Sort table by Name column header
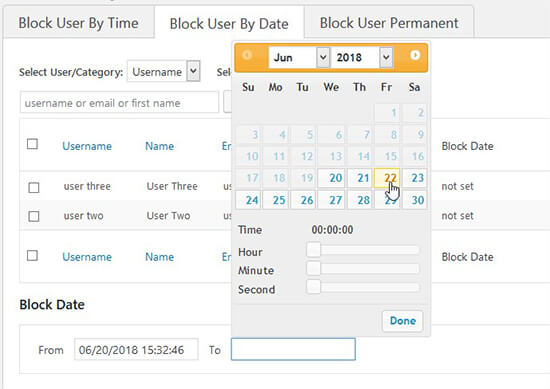The image size is (550, 389). [160, 146]
